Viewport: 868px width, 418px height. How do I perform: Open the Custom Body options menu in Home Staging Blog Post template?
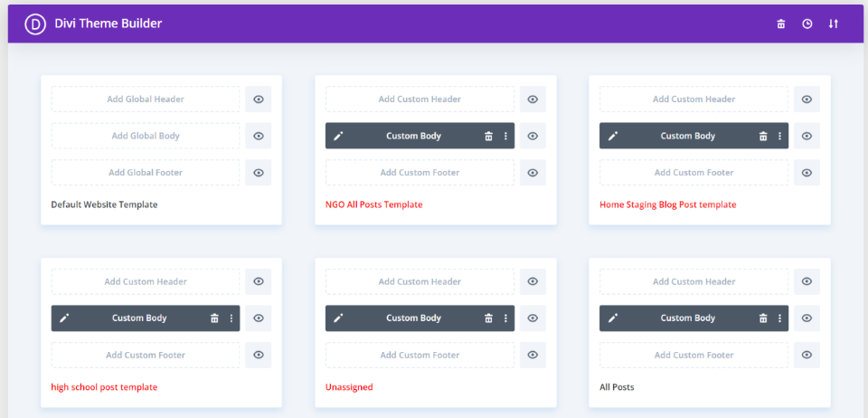(779, 137)
